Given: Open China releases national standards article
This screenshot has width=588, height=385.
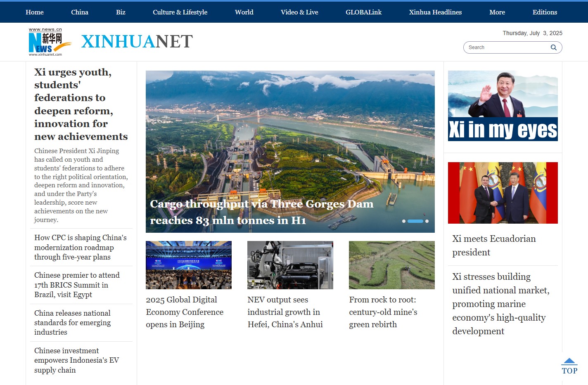Looking at the screenshot, I should tap(72, 323).
